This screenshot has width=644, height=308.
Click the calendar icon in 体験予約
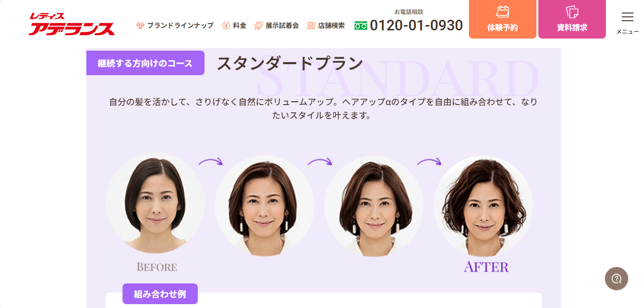(503, 12)
